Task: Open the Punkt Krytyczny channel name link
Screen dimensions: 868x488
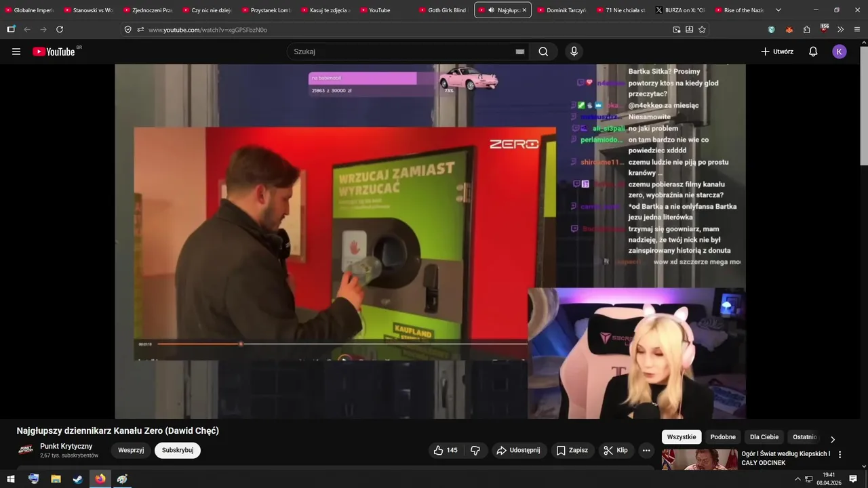Action: 66,446
